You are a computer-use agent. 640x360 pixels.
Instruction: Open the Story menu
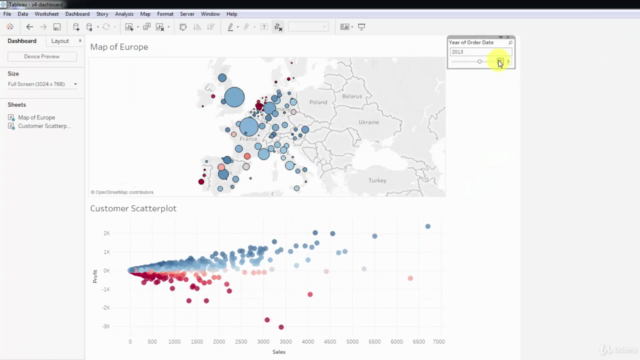tap(102, 14)
